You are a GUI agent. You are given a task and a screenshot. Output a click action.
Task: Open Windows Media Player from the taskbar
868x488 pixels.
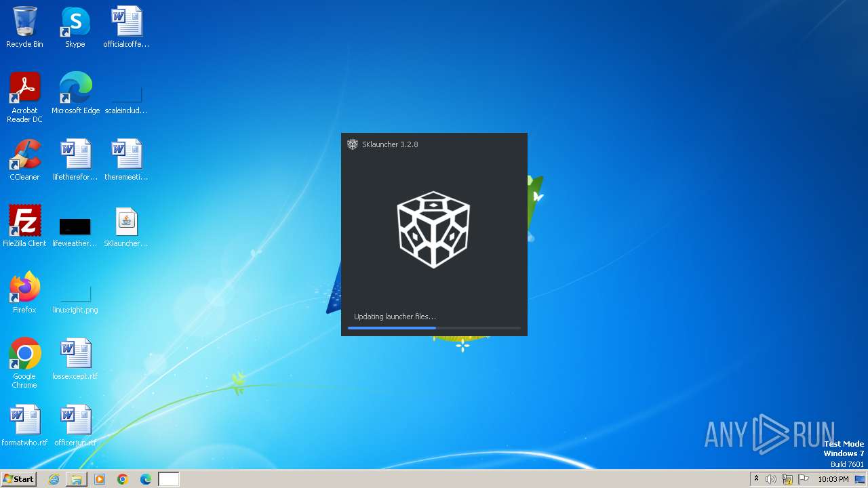point(100,479)
